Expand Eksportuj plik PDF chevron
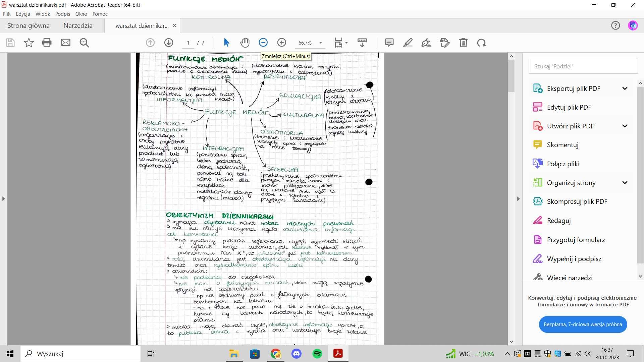644x362 pixels. [x=625, y=88]
